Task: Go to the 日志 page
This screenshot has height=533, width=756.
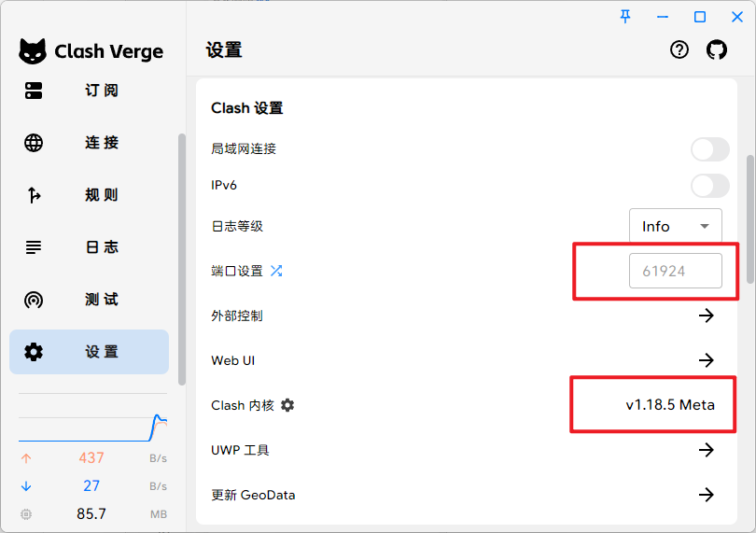Action: click(90, 247)
